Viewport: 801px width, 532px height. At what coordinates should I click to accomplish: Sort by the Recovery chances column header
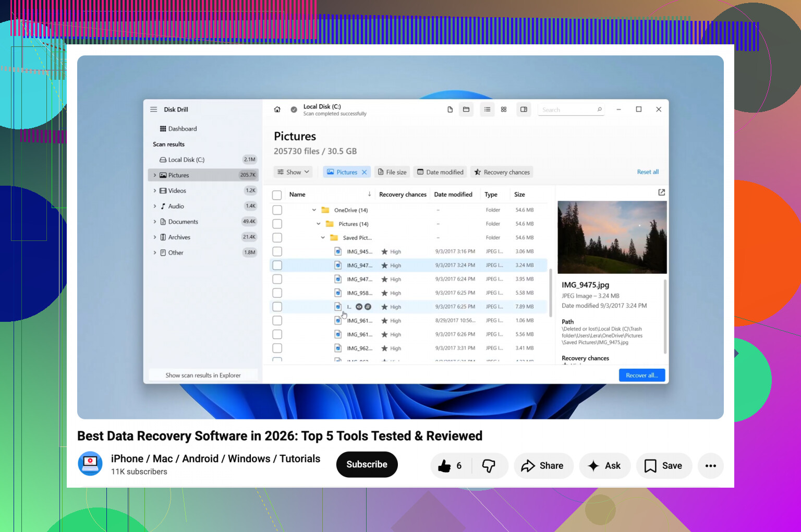click(403, 195)
